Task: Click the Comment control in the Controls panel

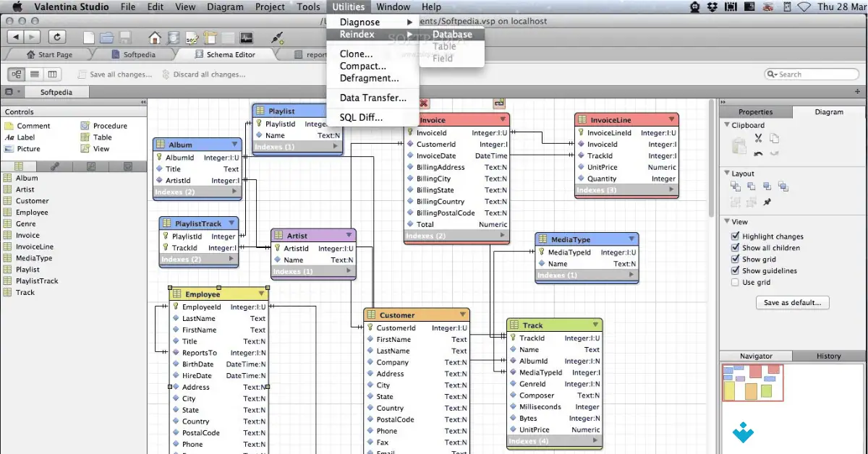Action: [x=34, y=125]
